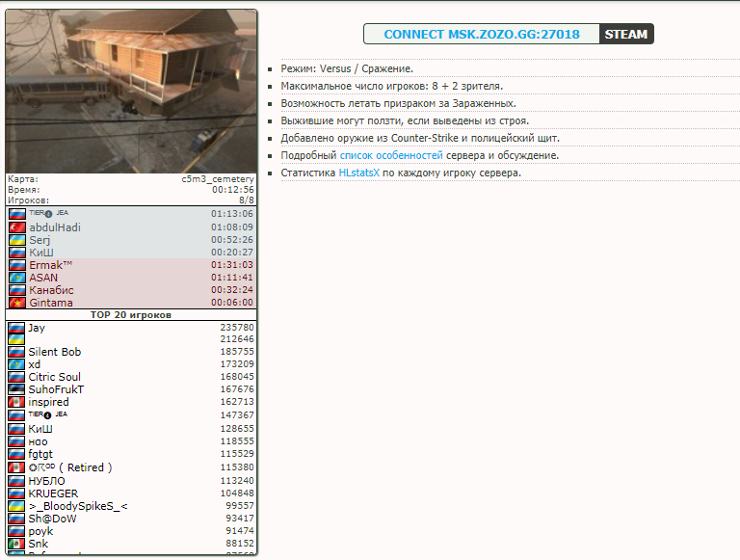Click the Turkish flag next to abdulHadi
This screenshot has height=560, width=740.
tap(17, 227)
